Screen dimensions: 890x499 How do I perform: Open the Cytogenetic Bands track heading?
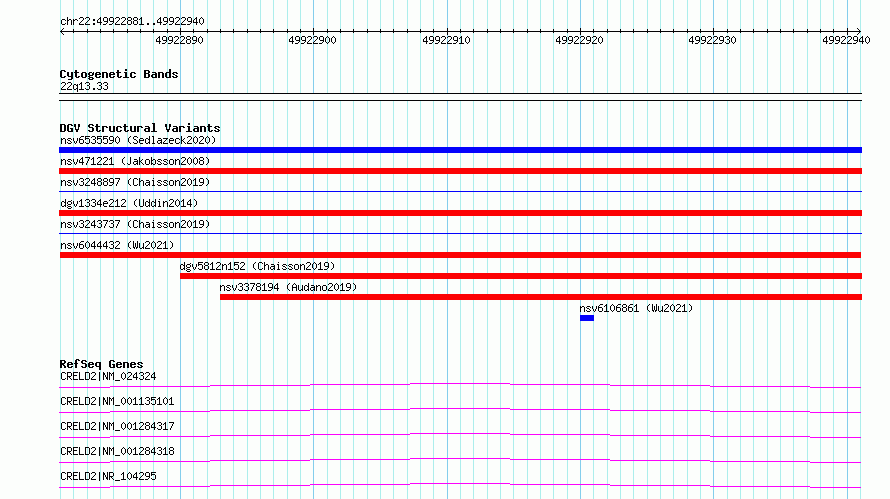pos(119,74)
